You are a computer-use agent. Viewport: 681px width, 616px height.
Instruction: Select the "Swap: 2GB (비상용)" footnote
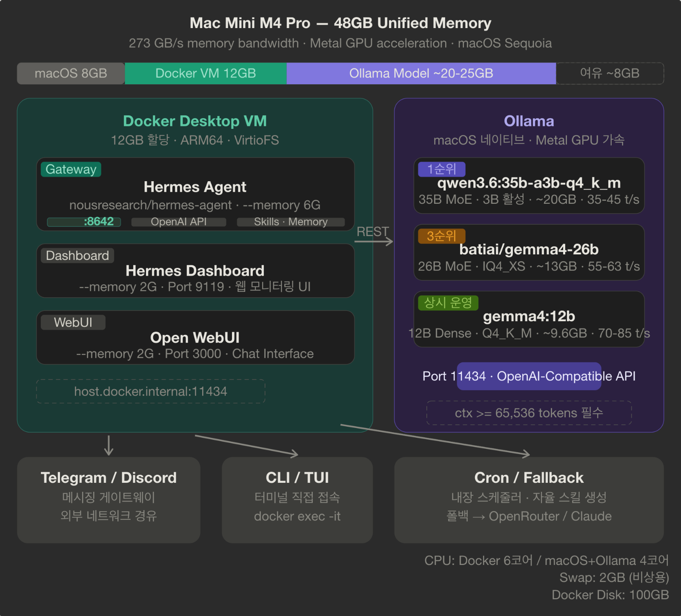(x=614, y=577)
